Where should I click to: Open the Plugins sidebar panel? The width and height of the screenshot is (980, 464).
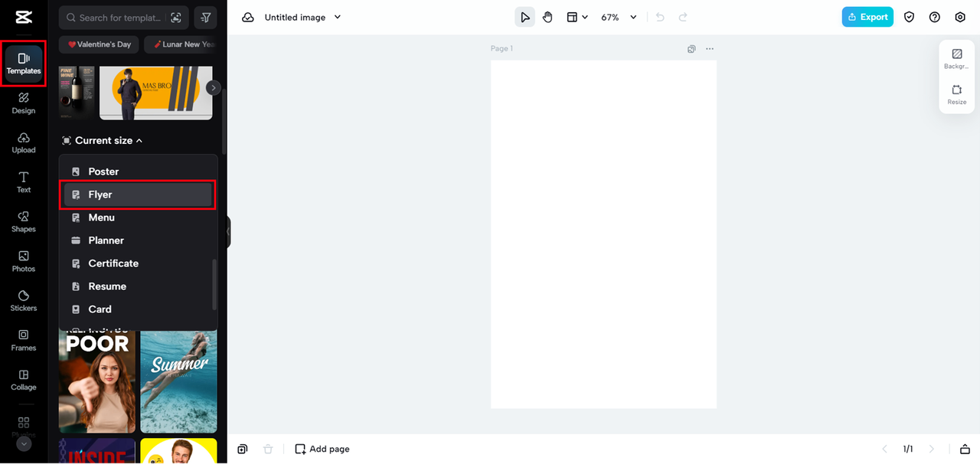[x=24, y=426]
